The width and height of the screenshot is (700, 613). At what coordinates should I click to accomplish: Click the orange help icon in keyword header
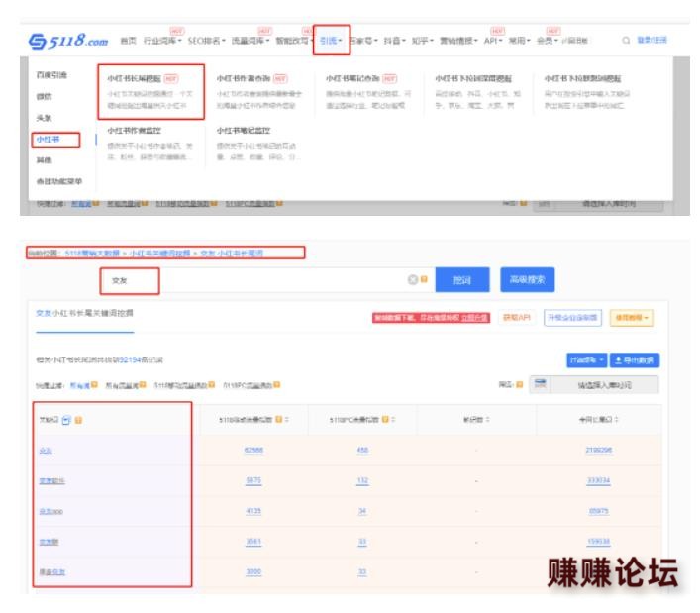78,420
